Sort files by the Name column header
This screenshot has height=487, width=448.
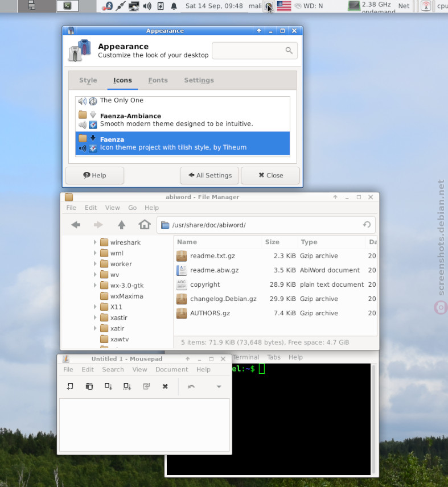pyautogui.click(x=218, y=242)
